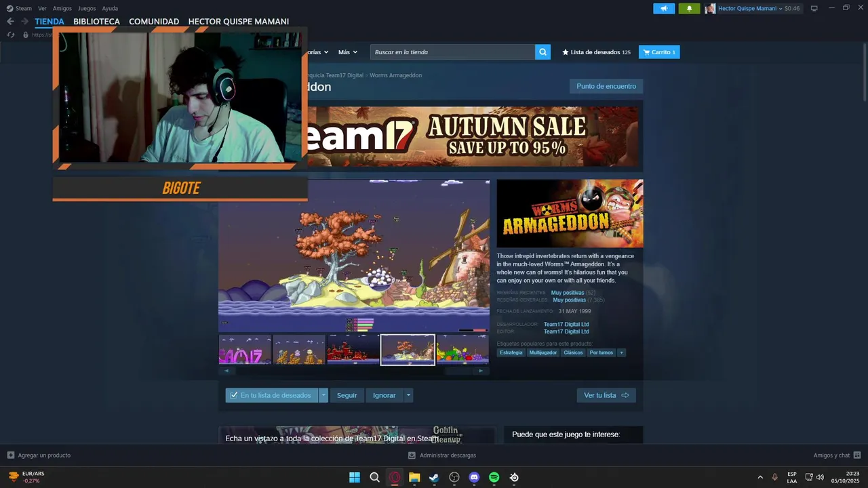Open the green notifications bell
The height and width of the screenshot is (488, 868).
click(689, 8)
